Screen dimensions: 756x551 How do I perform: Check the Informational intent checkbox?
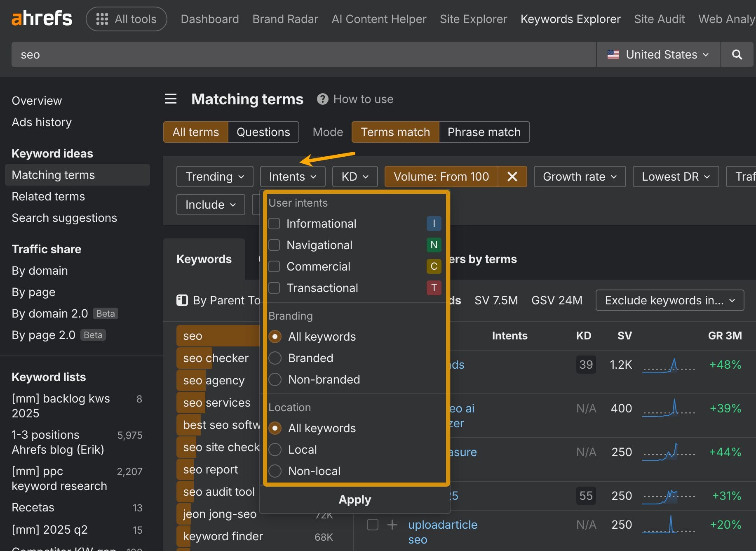[274, 223]
